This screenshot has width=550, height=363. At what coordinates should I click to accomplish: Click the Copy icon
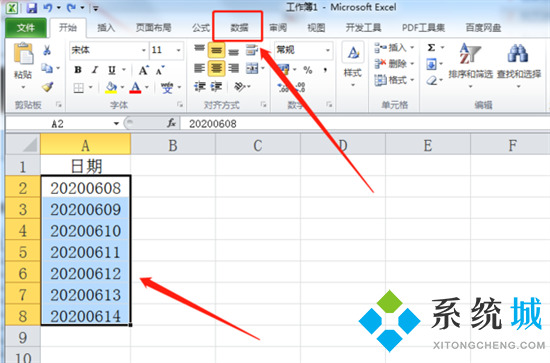tap(47, 68)
